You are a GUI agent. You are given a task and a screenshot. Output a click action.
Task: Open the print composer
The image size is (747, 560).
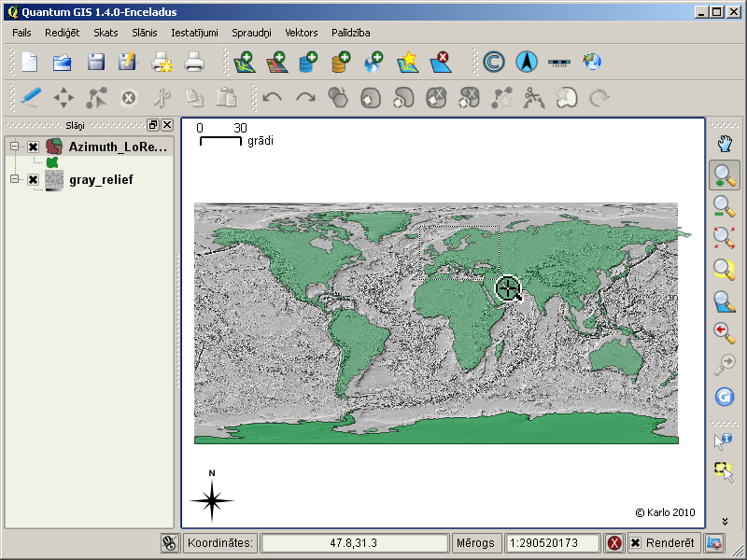coord(162,62)
